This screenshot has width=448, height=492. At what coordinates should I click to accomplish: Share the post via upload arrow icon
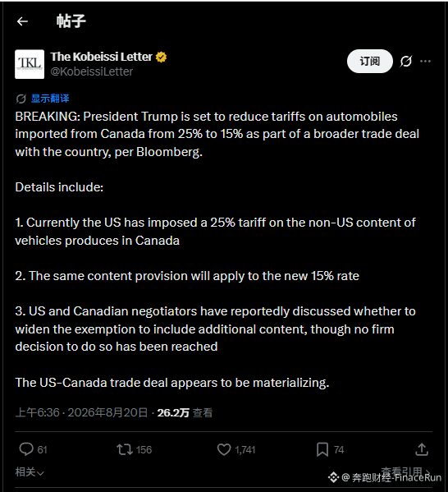(x=422, y=449)
